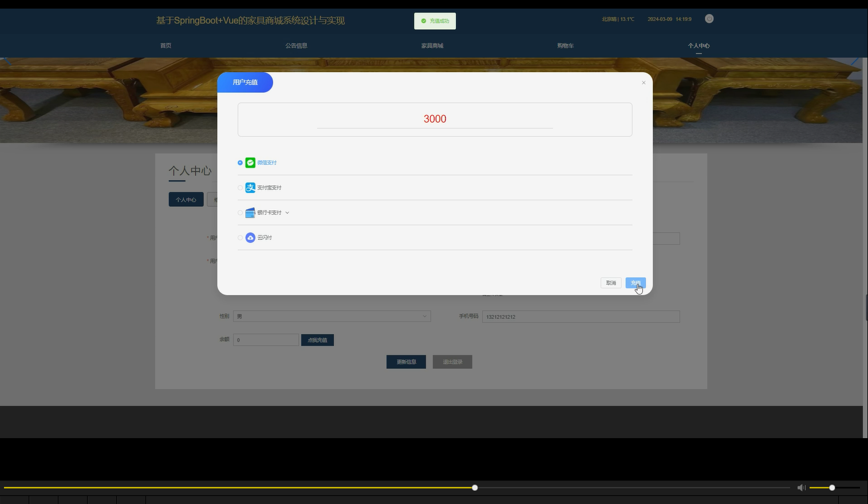Image resolution: width=868 pixels, height=504 pixels.
Task: Open 个人中心 in the navigation bar
Action: coord(699,46)
